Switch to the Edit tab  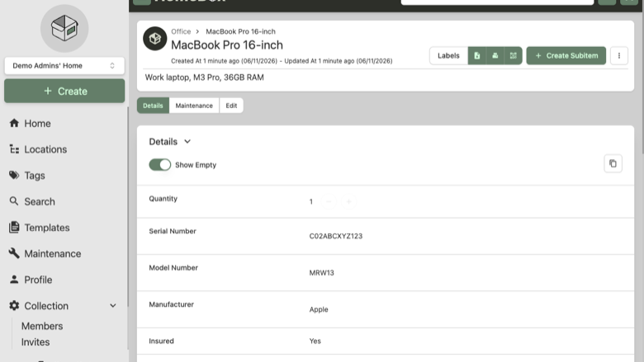(231, 106)
